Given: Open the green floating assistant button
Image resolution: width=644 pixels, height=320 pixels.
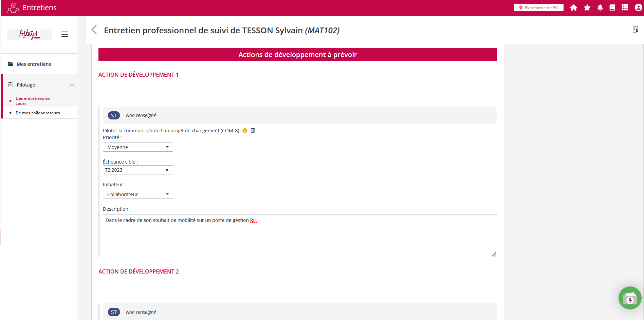Looking at the screenshot, I should pyautogui.click(x=630, y=298).
